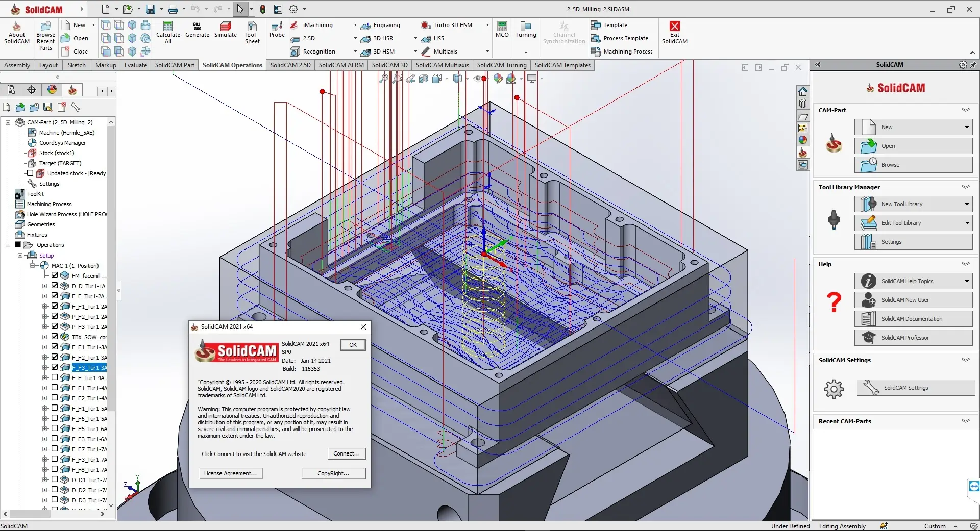
Task: Select Turbo 3D HSM operation
Action: coord(447,25)
